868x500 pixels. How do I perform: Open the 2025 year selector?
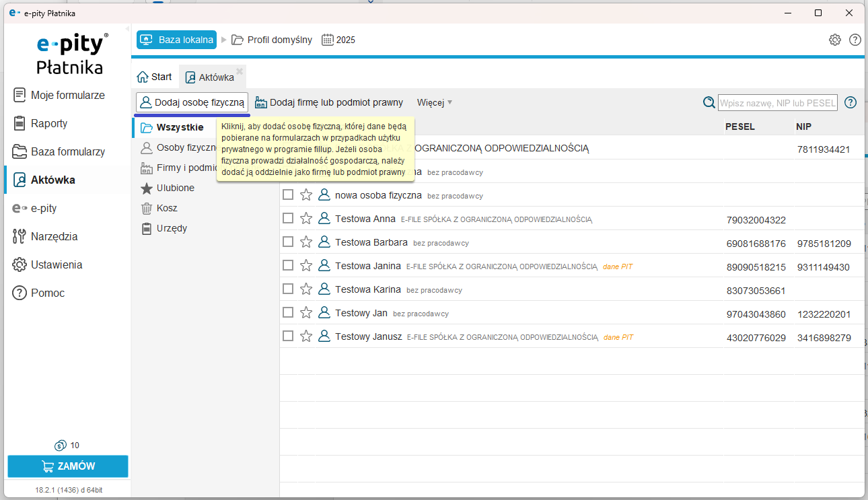[x=338, y=40]
